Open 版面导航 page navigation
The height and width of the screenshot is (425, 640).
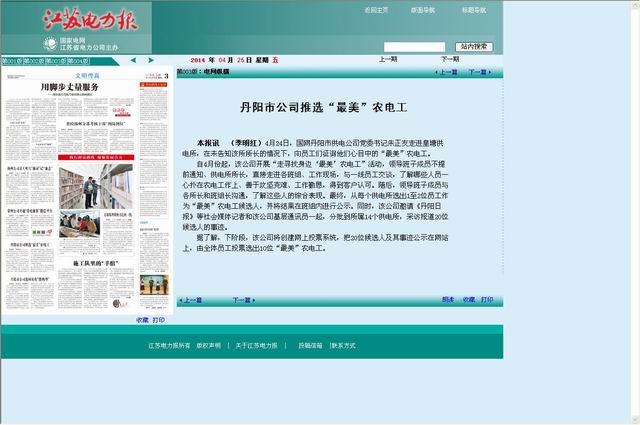(423, 10)
